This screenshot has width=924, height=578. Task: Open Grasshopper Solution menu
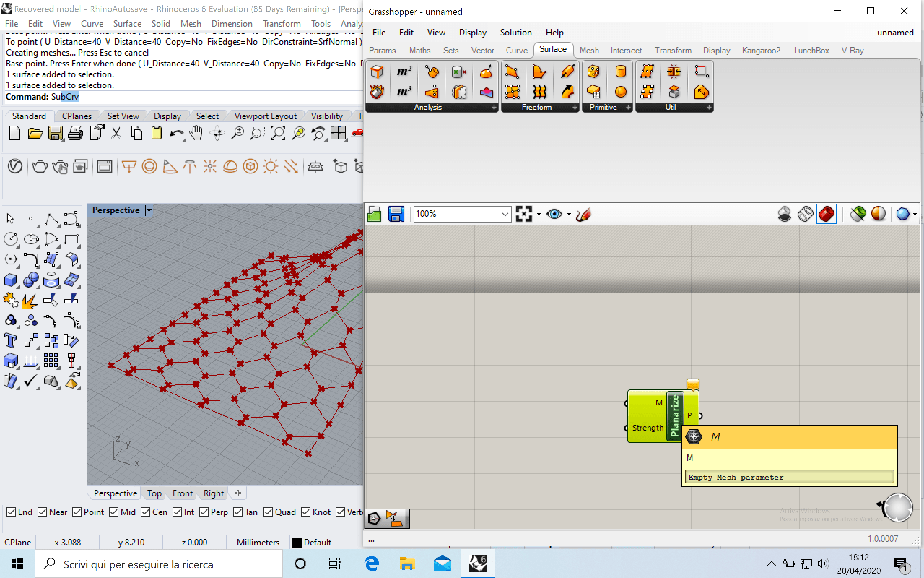[x=515, y=33]
